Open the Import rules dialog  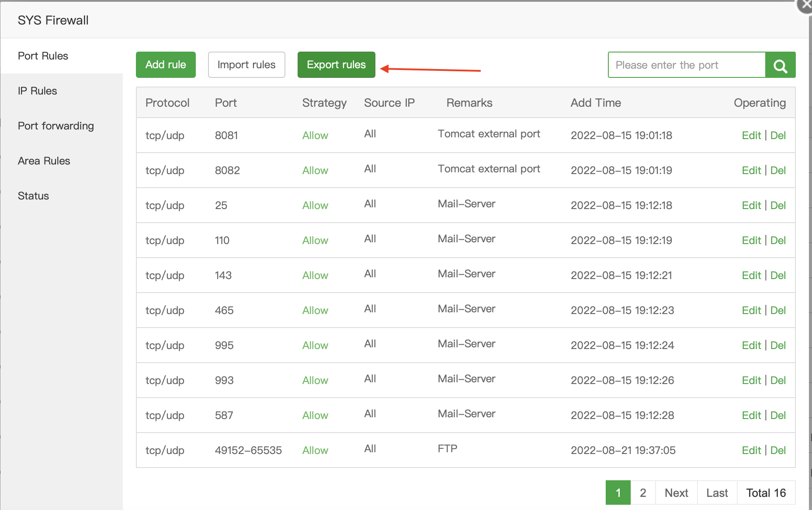[x=246, y=65]
